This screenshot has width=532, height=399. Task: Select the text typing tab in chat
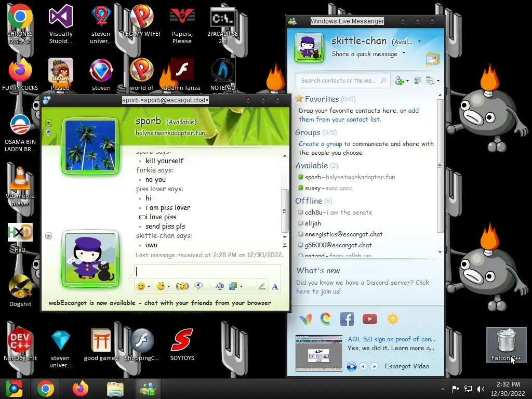pyautogui.click(x=275, y=286)
